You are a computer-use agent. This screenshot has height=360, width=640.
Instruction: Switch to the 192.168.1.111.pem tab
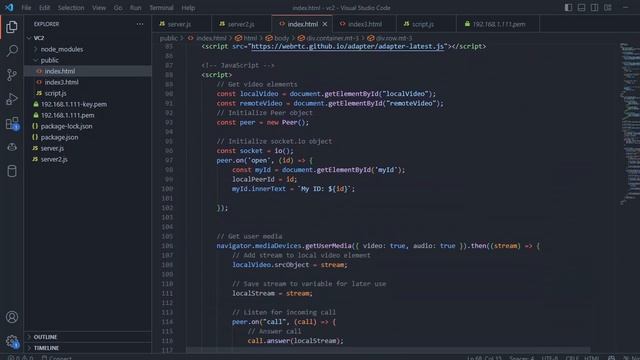coord(499,24)
